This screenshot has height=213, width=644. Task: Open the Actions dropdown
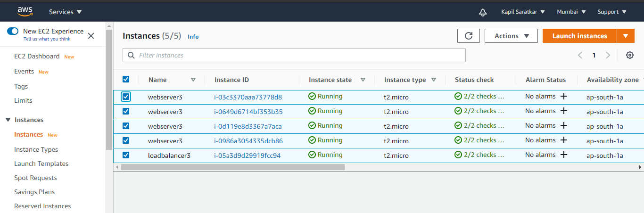click(x=511, y=36)
